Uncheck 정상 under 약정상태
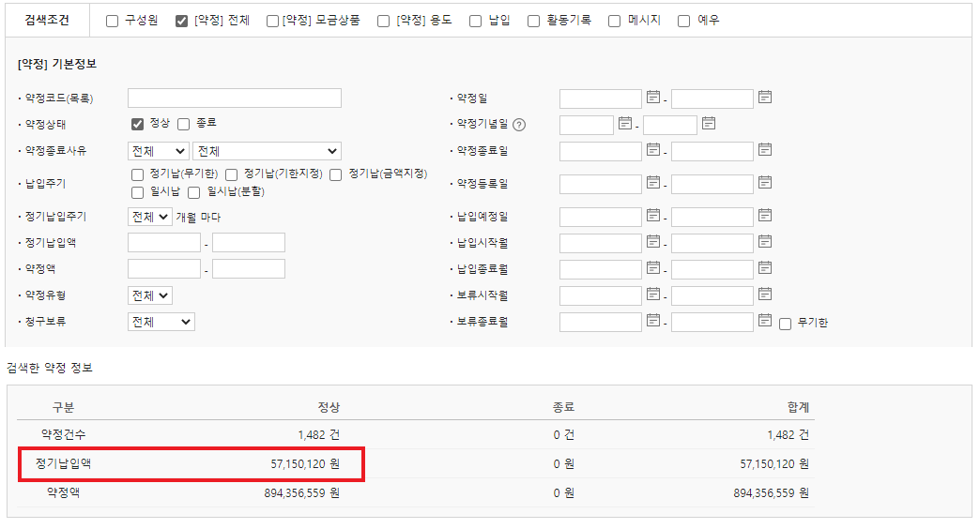This screenshot has width=980, height=529. 137,125
